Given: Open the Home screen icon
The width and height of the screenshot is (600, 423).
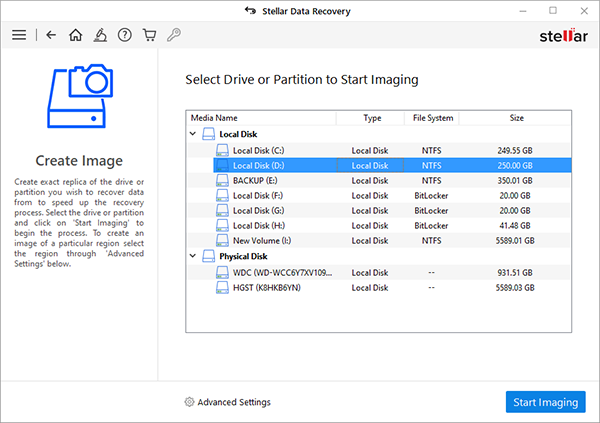Looking at the screenshot, I should pyautogui.click(x=75, y=35).
